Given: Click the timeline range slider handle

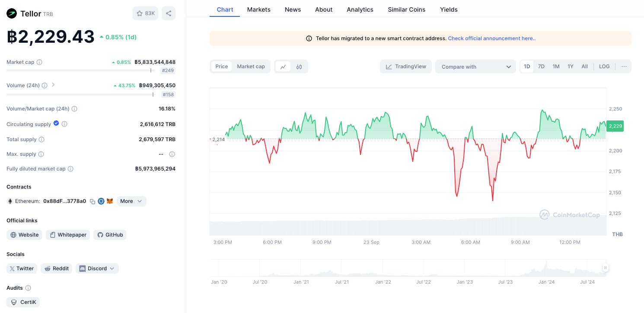Looking at the screenshot, I should pos(606,268).
